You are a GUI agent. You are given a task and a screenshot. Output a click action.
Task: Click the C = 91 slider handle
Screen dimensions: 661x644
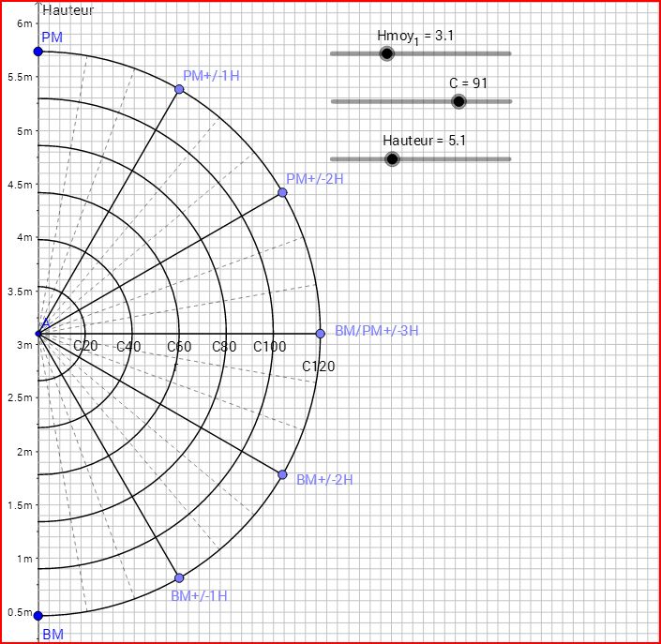click(x=458, y=101)
